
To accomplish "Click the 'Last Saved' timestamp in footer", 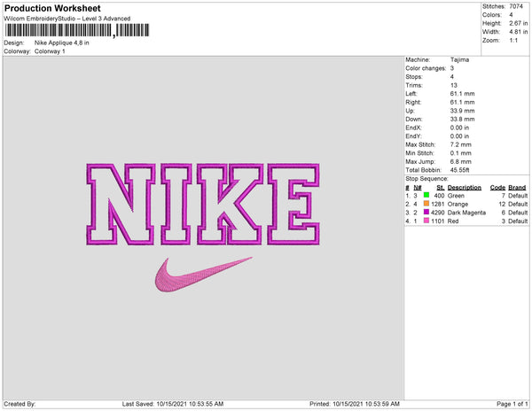I will coord(173,404).
